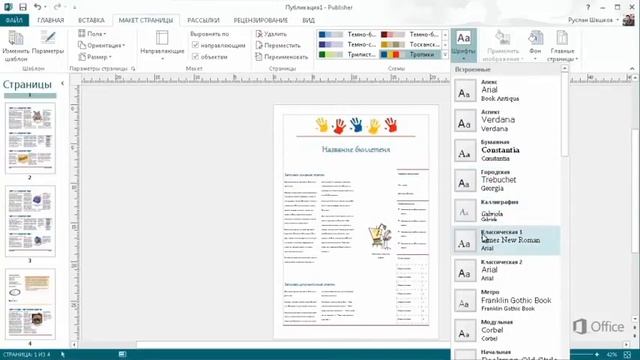Open Изменить шаблон template tool

(x=16, y=46)
